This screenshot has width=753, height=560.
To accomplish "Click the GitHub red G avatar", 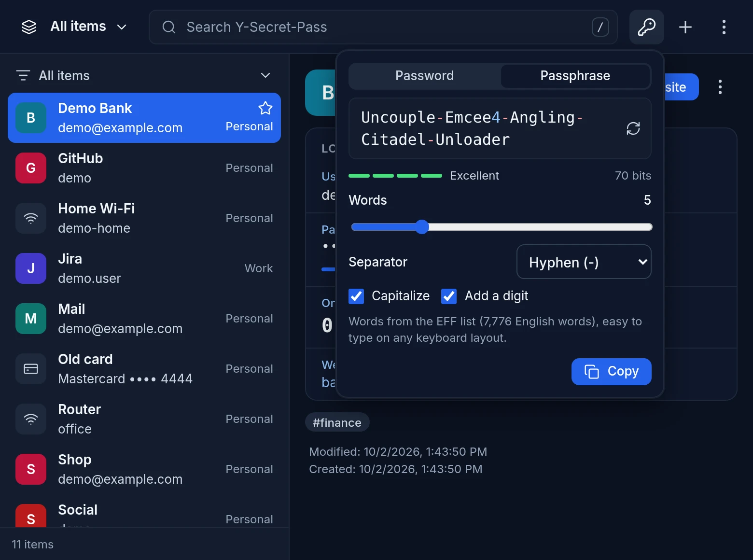I will click(31, 168).
